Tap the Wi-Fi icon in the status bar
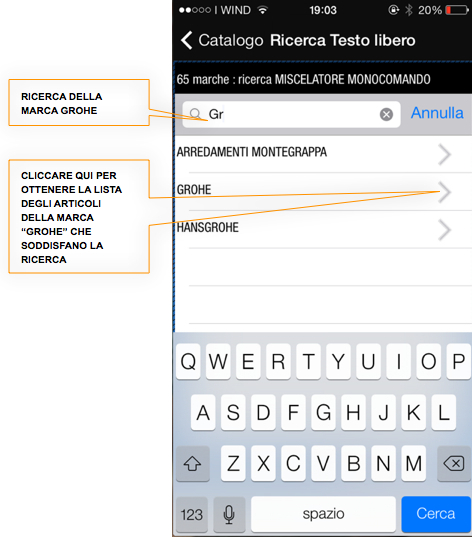Image resolution: width=472 pixels, height=537 pixels. click(263, 10)
